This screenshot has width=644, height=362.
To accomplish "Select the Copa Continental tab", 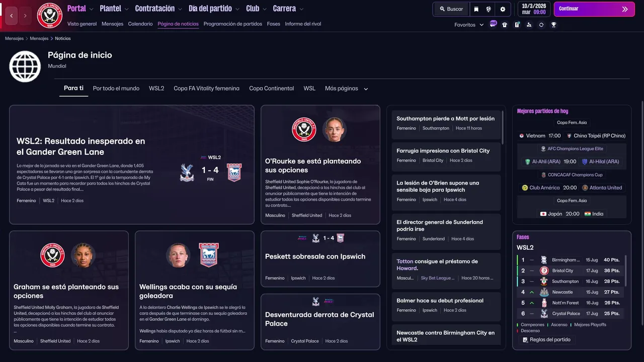I will coord(271,88).
